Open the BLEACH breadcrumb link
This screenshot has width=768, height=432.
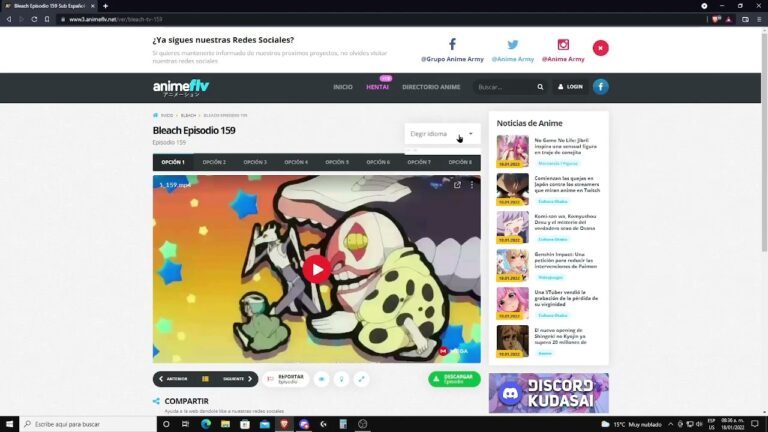(x=188, y=116)
